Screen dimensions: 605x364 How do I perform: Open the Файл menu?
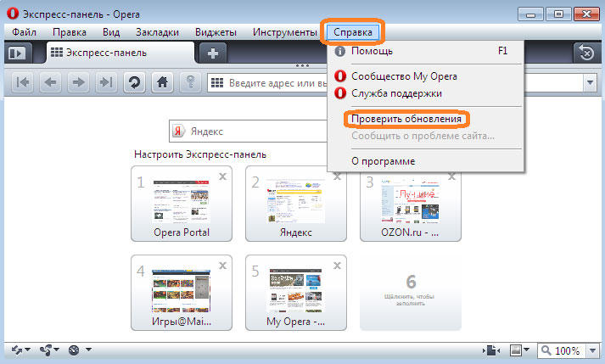point(24,32)
